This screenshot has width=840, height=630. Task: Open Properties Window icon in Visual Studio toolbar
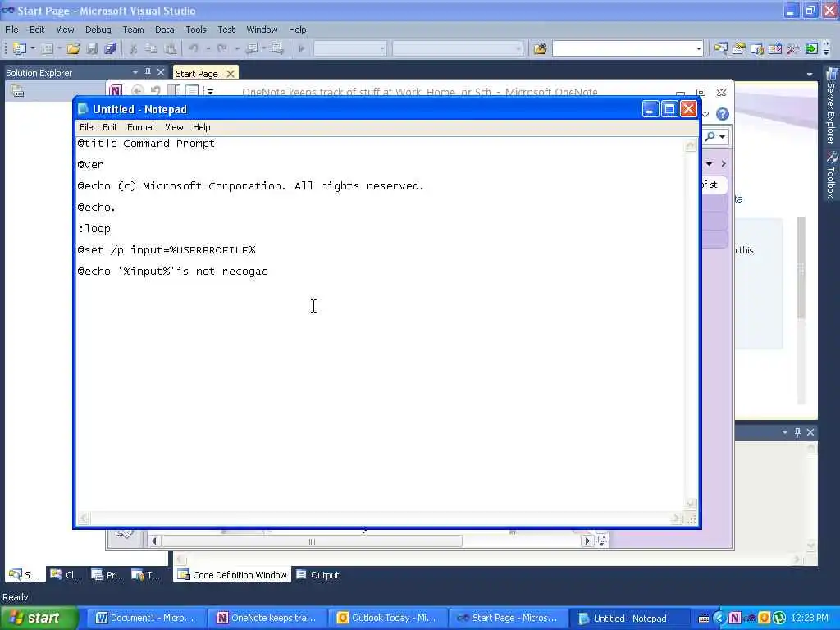tap(739, 48)
